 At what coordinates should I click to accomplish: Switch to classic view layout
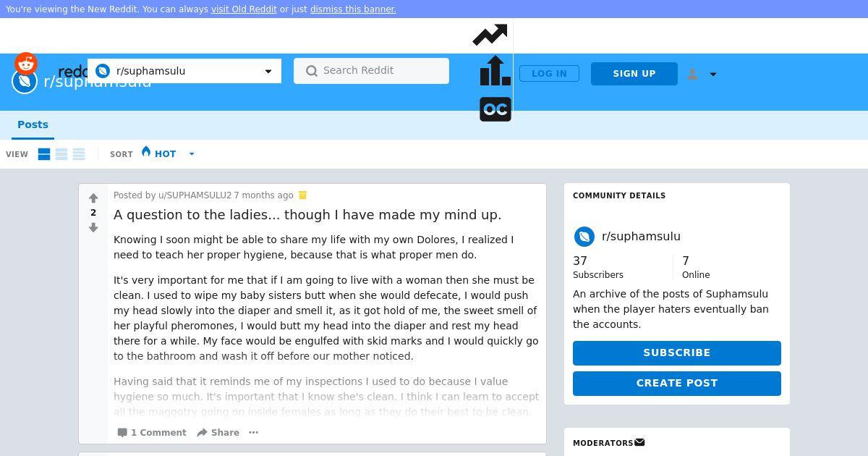point(61,154)
